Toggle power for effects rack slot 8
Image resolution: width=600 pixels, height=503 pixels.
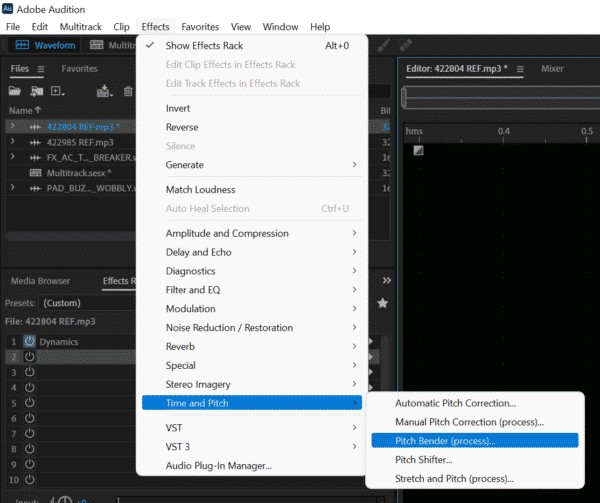[x=29, y=449]
